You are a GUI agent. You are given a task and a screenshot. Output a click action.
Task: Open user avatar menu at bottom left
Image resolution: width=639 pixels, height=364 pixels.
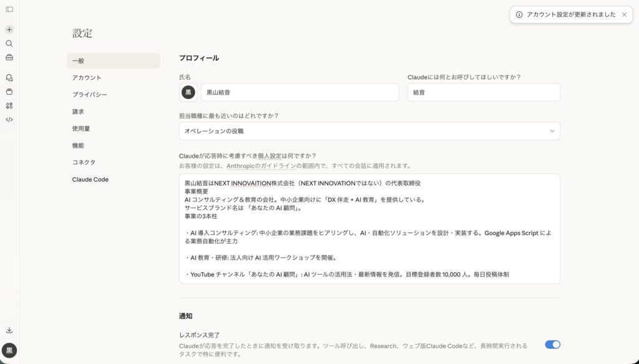pos(9,350)
